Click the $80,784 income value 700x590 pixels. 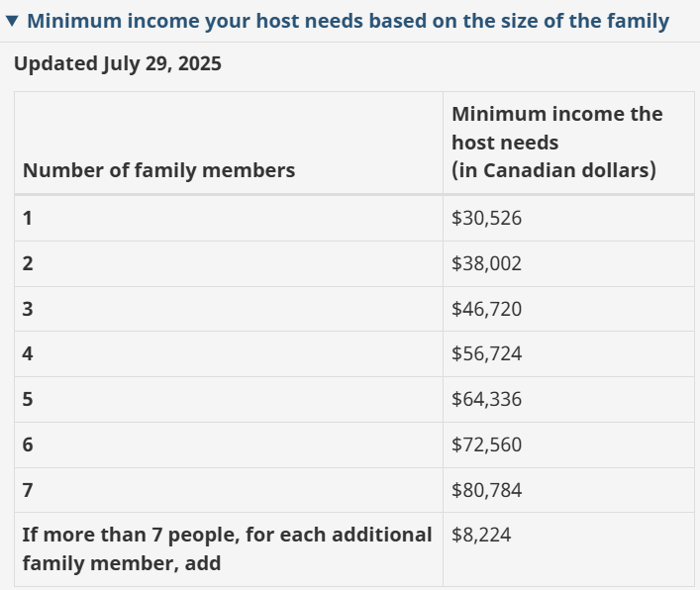(x=486, y=490)
